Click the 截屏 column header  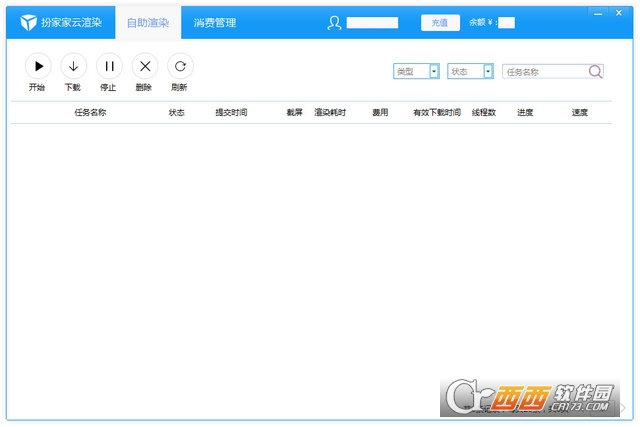tap(295, 112)
